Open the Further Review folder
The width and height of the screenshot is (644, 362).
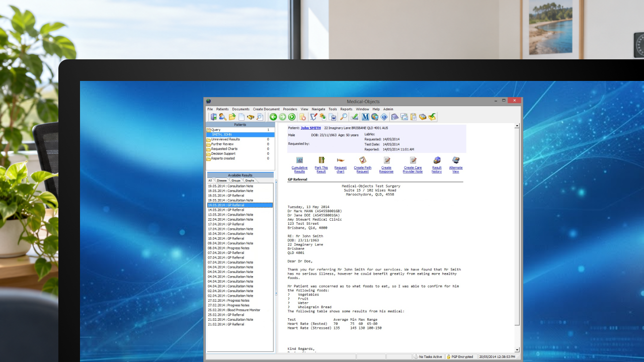tap(240, 144)
